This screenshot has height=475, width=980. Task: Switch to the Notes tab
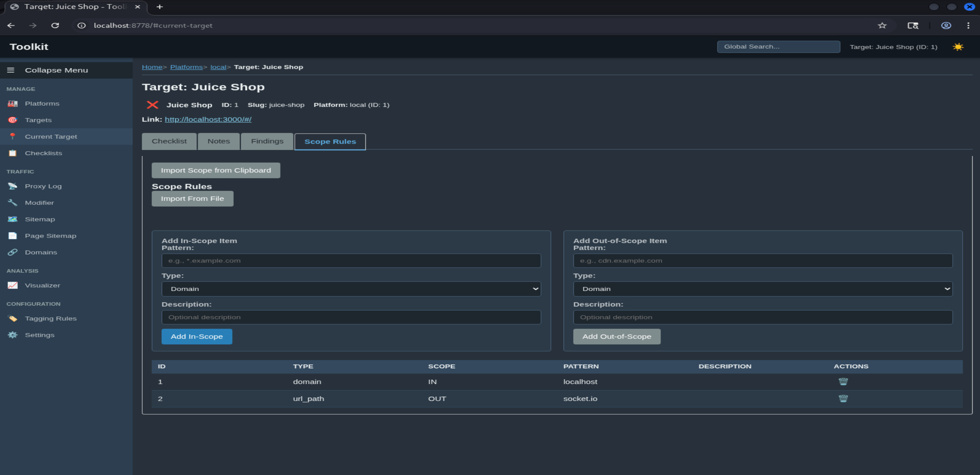(218, 141)
